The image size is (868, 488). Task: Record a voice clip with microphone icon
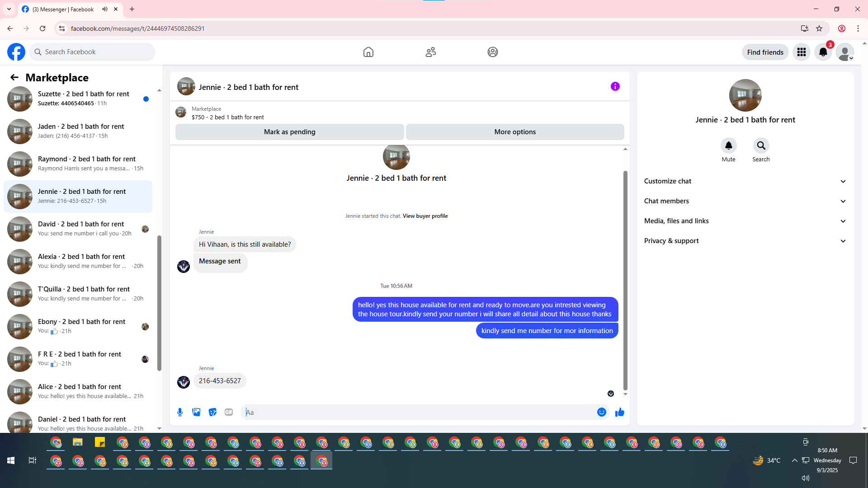180,412
